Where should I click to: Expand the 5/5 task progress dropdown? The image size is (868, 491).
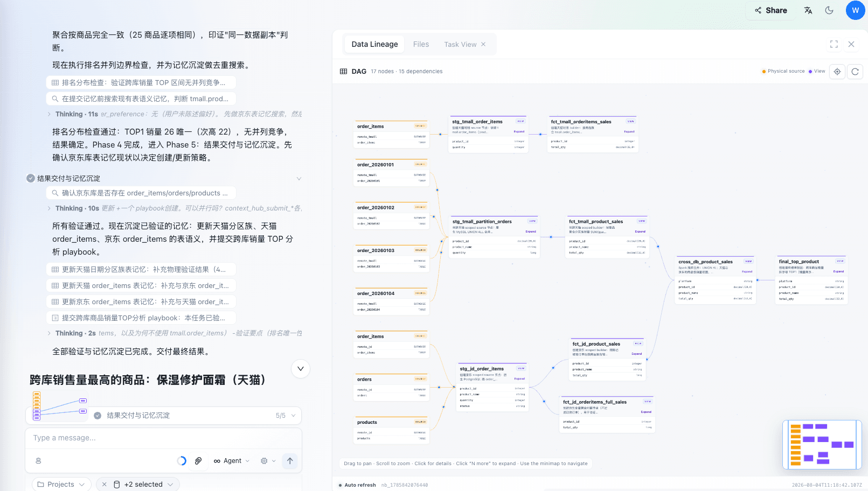coord(286,416)
